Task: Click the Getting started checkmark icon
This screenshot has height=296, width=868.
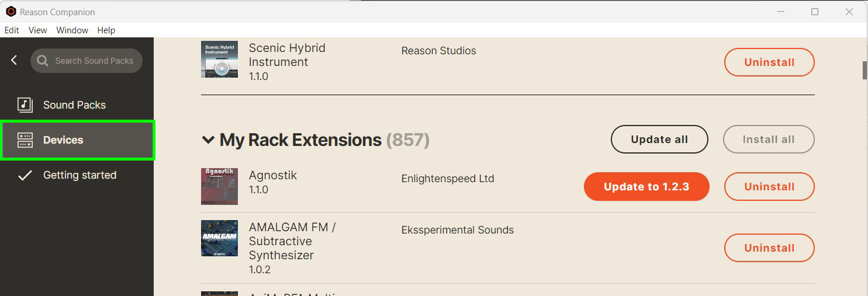Action: (25, 175)
